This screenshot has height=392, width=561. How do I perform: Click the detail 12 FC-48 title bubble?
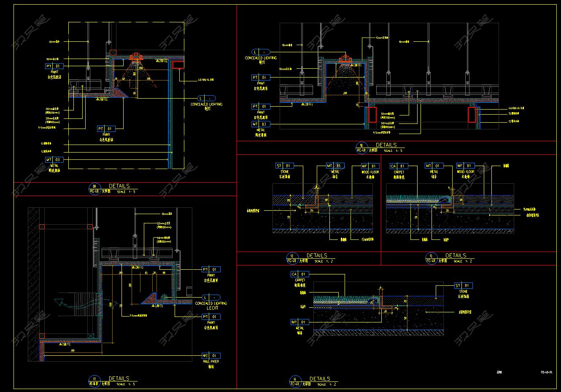coord(292,258)
